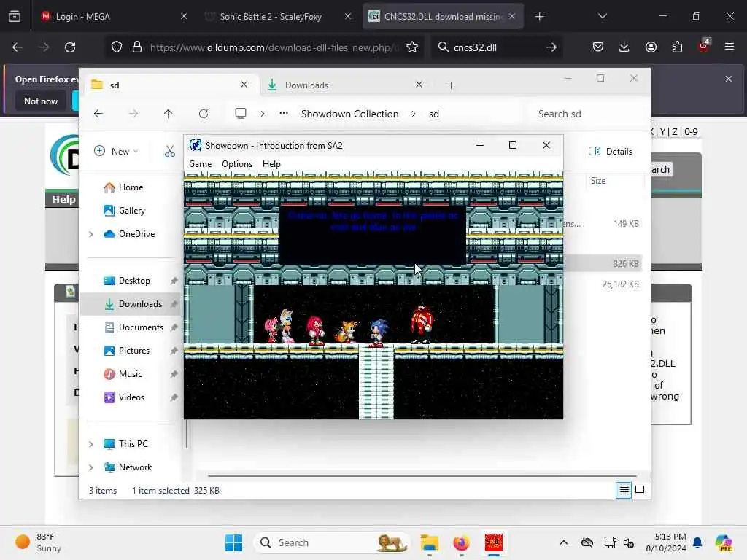747x560 pixels.
Task: Open Firefox from the taskbar
Action: [x=461, y=542]
